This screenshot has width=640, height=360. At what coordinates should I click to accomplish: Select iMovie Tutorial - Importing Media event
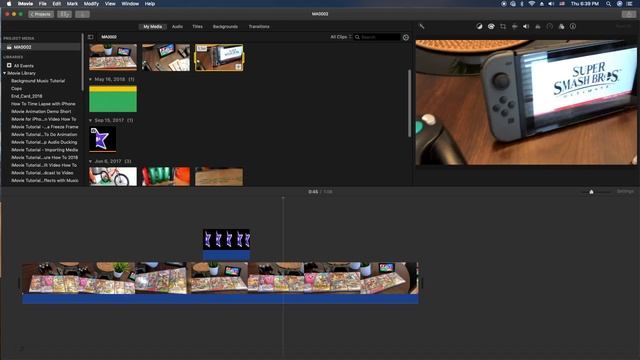(x=44, y=150)
